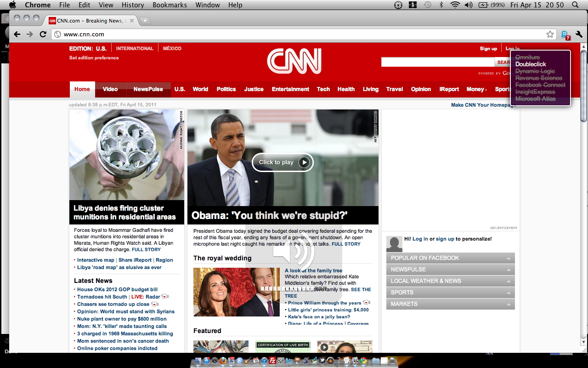588x368 pixels.
Task: Open the Bookmarks menu
Action: (x=170, y=5)
